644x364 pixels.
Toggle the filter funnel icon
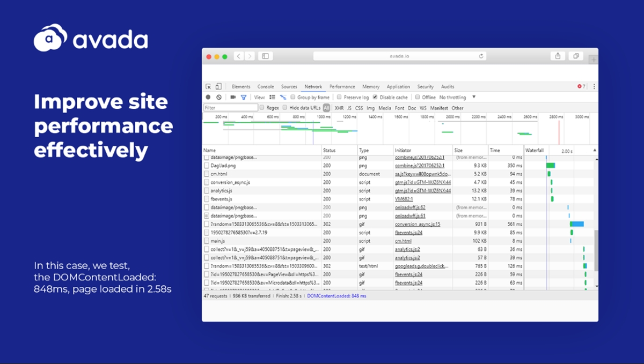[244, 97]
